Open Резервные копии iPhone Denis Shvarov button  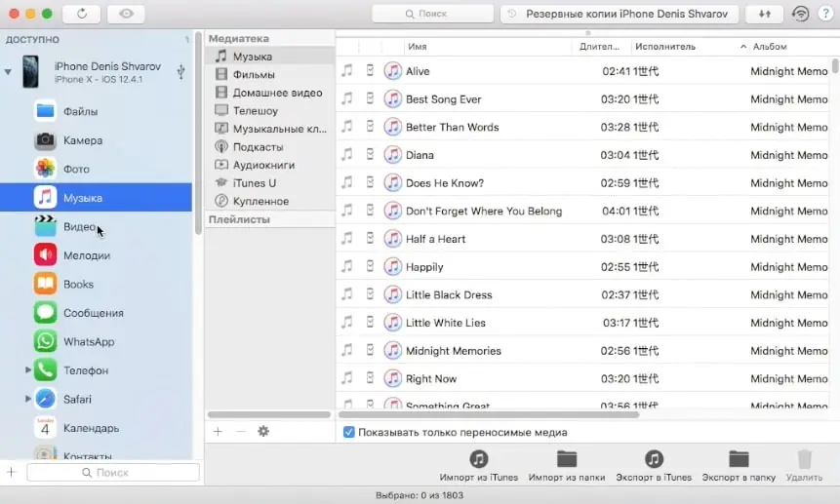[x=620, y=14]
